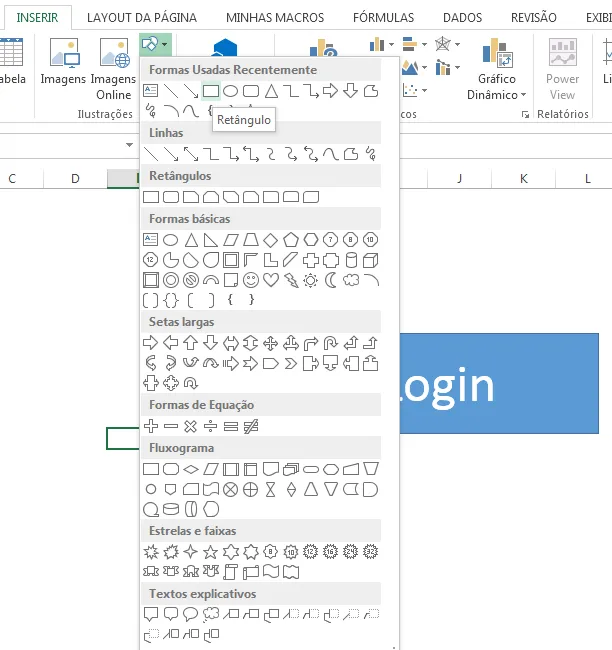
Task: Select the Heart basic shape
Action: 271,280
